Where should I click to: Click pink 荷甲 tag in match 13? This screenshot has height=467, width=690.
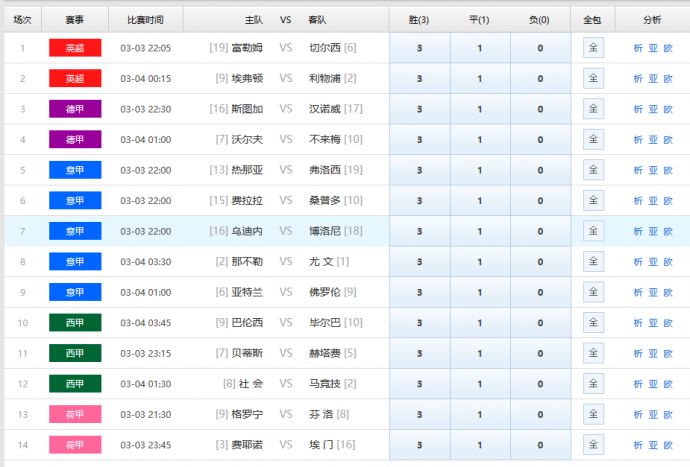tap(75, 414)
